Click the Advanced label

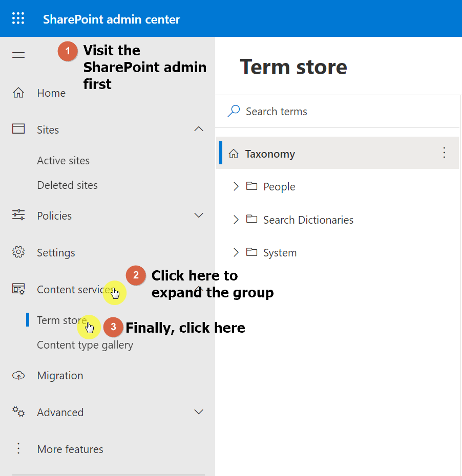point(60,412)
